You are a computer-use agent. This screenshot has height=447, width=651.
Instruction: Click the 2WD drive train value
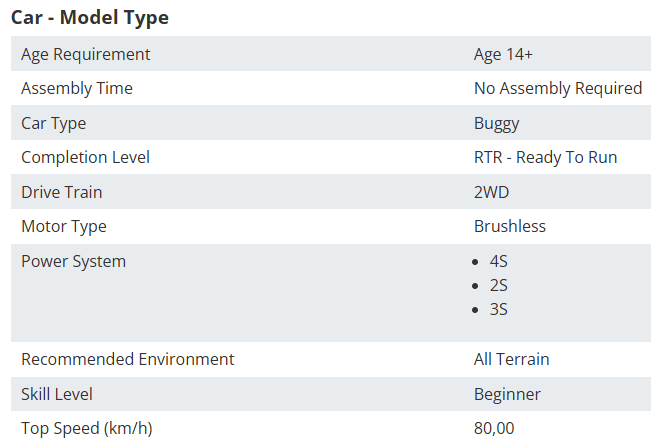(491, 192)
